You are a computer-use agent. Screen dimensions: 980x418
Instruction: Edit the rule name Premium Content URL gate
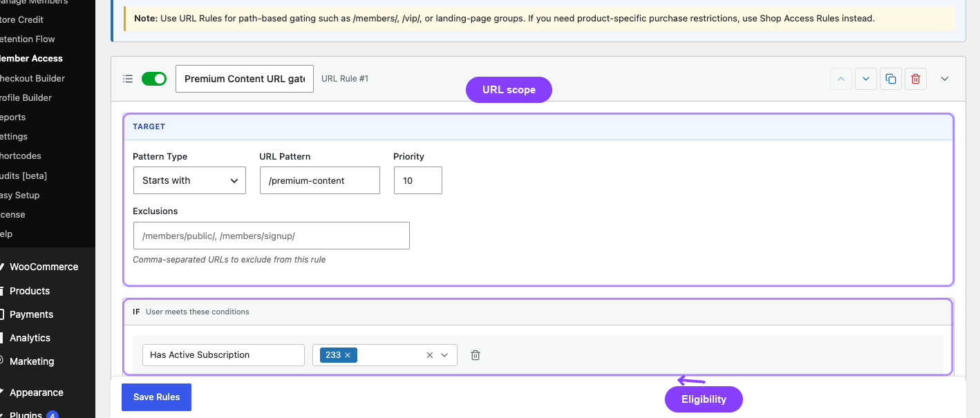click(x=245, y=79)
